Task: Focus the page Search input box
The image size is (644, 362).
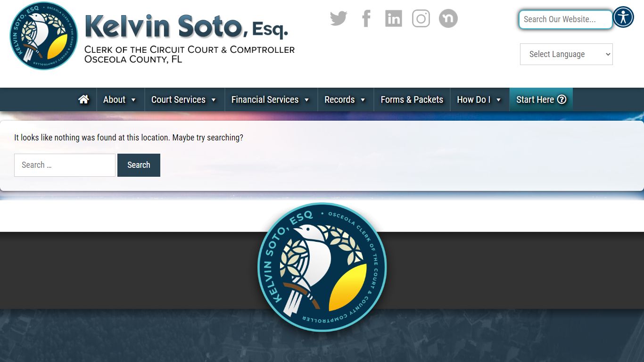Action: coord(65,165)
